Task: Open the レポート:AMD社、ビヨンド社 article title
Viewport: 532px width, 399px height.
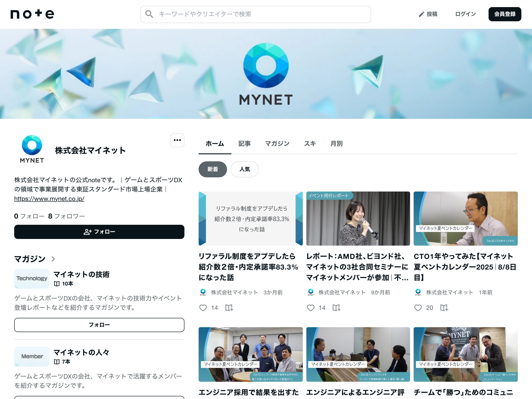Action: pos(357,267)
